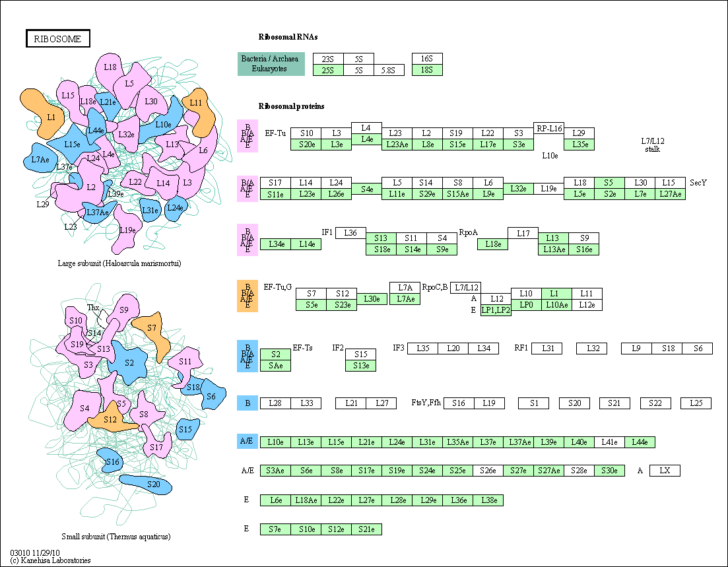Select the blue S20 shape in small subunit
Viewport: 728px width, 567px height.
tap(153, 484)
